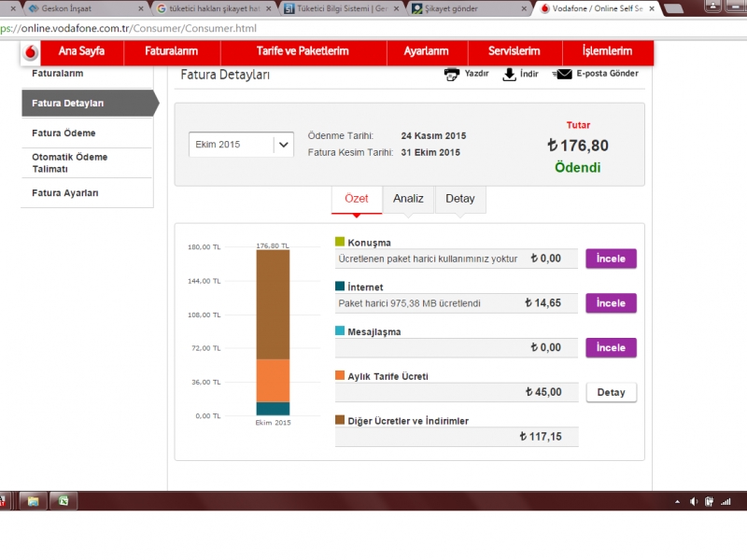Click the browser address bar URL
Viewport: 747px width, 560px height.
129,28
